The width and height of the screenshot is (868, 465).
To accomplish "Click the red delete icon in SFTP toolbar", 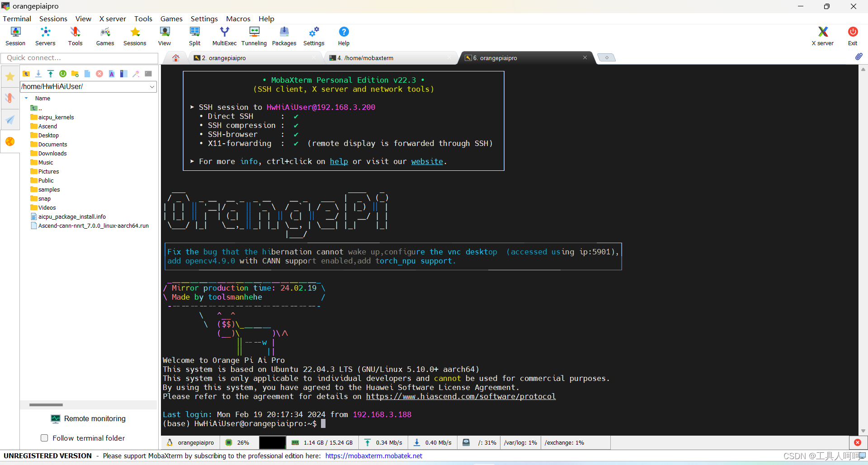I will pyautogui.click(x=99, y=74).
